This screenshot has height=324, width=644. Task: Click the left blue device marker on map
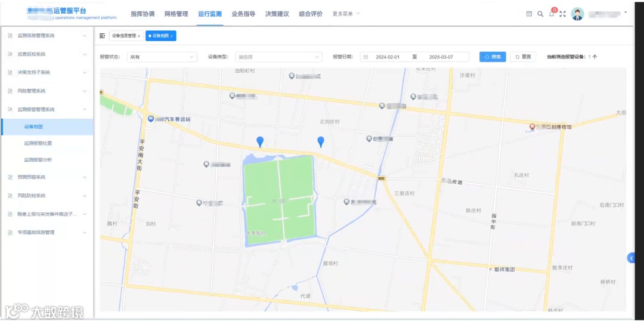click(x=260, y=141)
